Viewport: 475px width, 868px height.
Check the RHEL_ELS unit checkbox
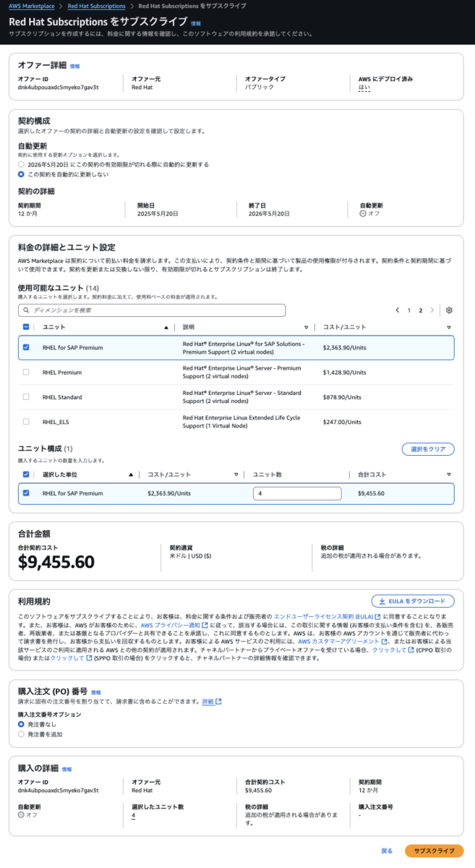[x=26, y=421]
